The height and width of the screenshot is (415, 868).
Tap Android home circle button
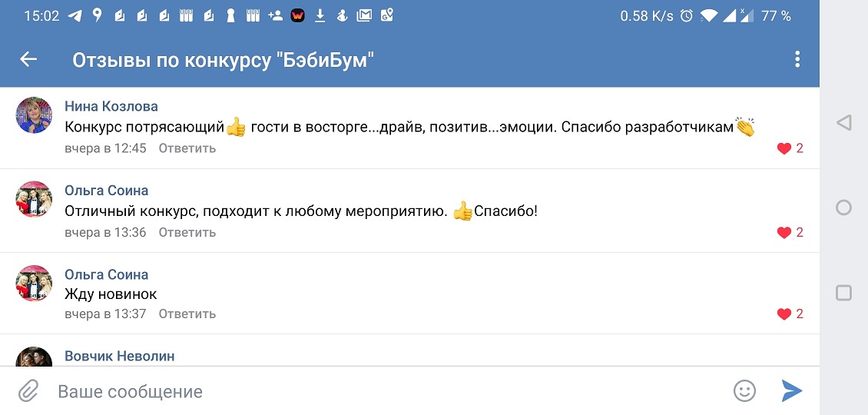pyautogui.click(x=843, y=207)
